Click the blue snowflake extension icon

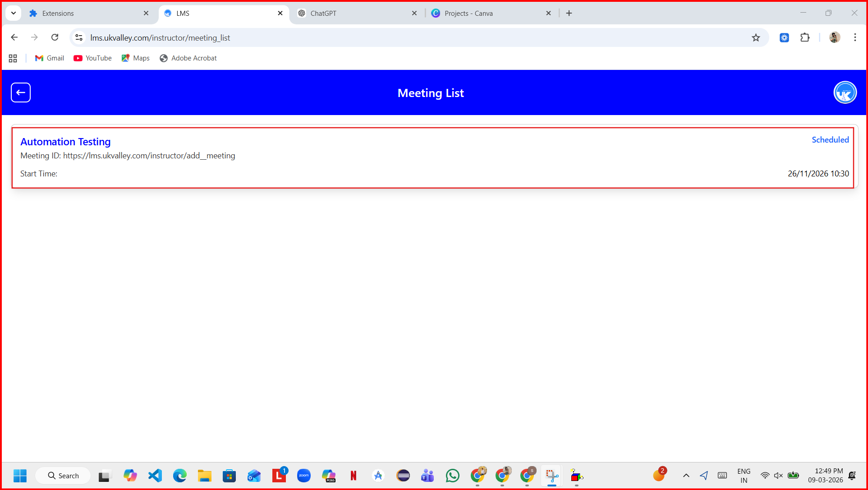[784, 38]
